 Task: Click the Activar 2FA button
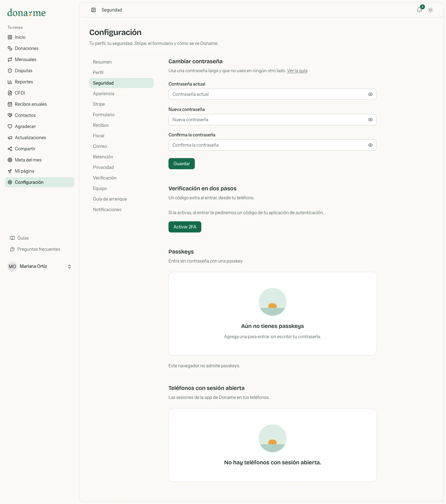click(x=185, y=227)
